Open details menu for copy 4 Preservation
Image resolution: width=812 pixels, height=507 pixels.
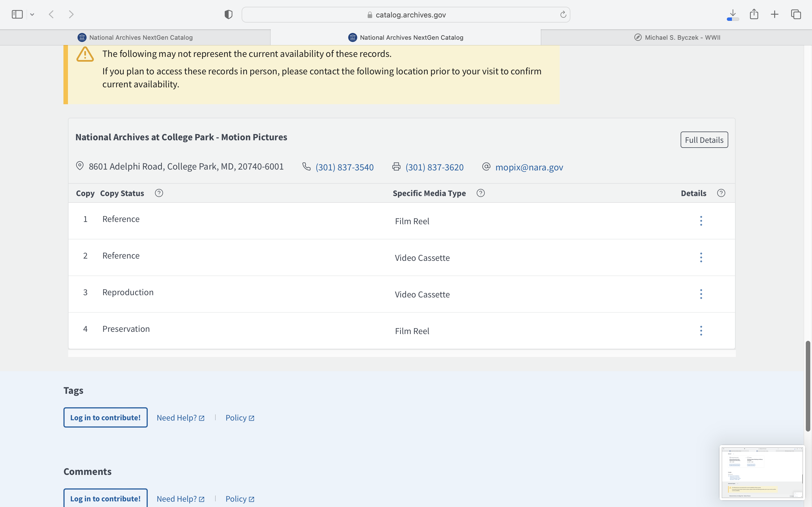pos(701,331)
